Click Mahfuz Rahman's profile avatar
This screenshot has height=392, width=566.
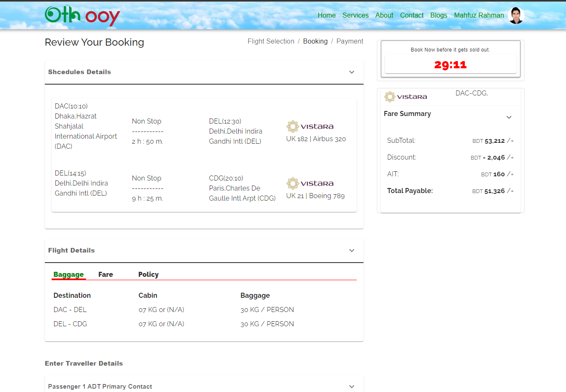516,15
